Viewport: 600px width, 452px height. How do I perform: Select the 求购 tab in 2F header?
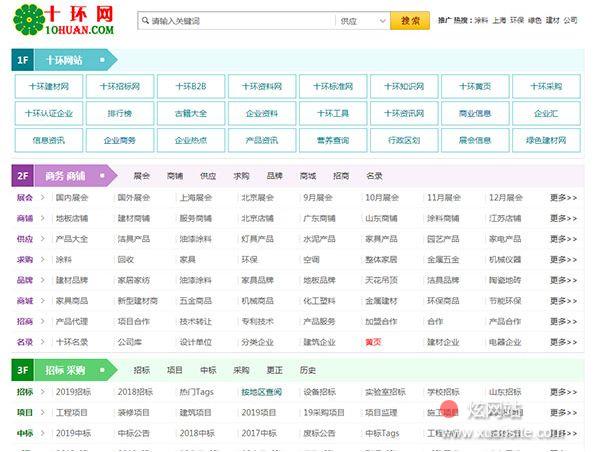click(241, 176)
